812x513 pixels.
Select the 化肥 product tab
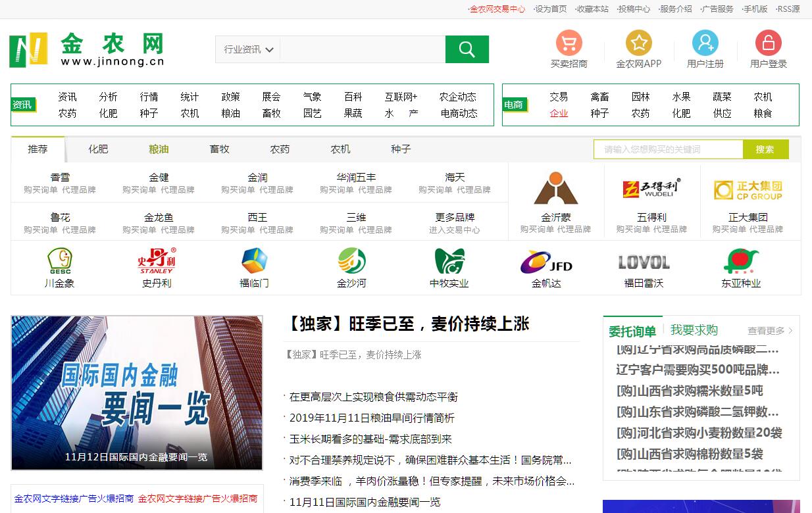98,149
